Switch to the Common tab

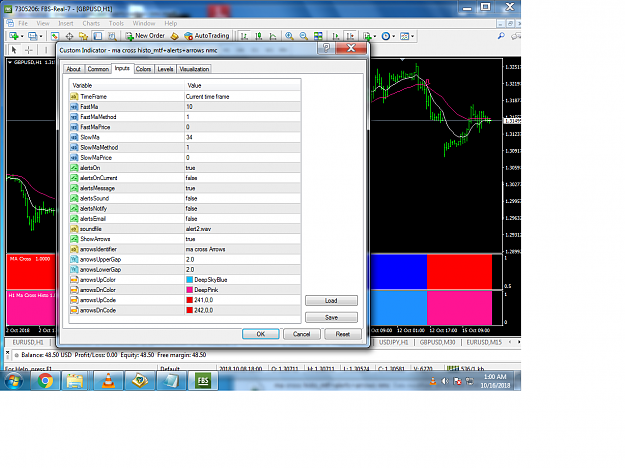tap(98, 69)
